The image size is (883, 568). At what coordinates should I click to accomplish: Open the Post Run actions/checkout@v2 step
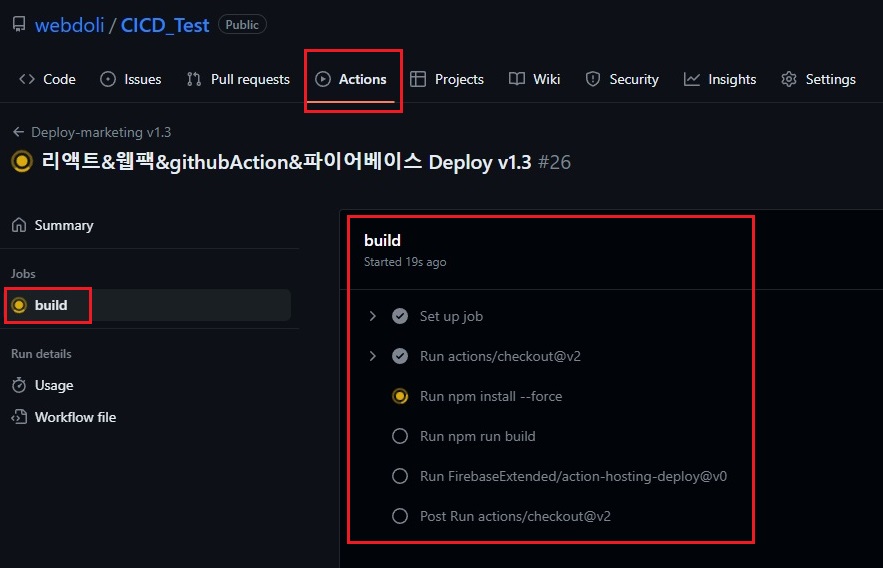click(x=515, y=516)
